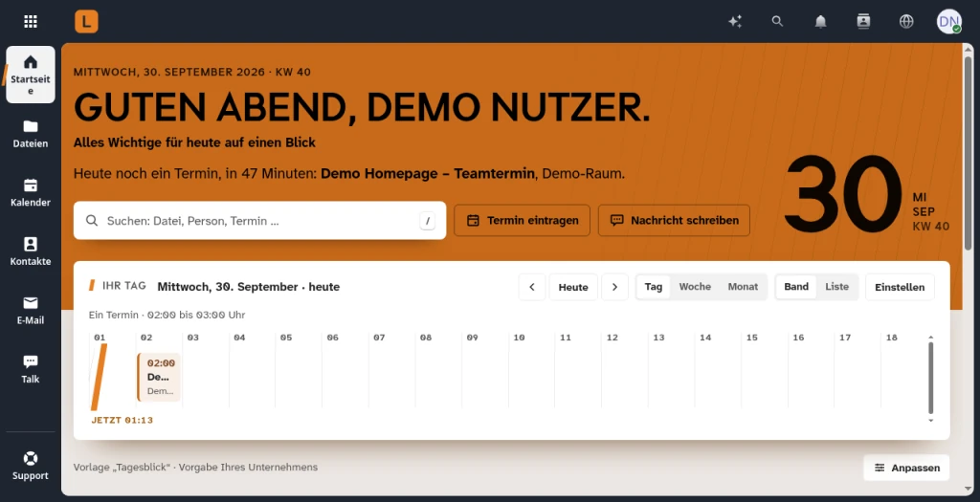Click Vorlage „Tagesblick“ footer text
Image resolution: width=980 pixels, height=502 pixels.
click(195, 467)
